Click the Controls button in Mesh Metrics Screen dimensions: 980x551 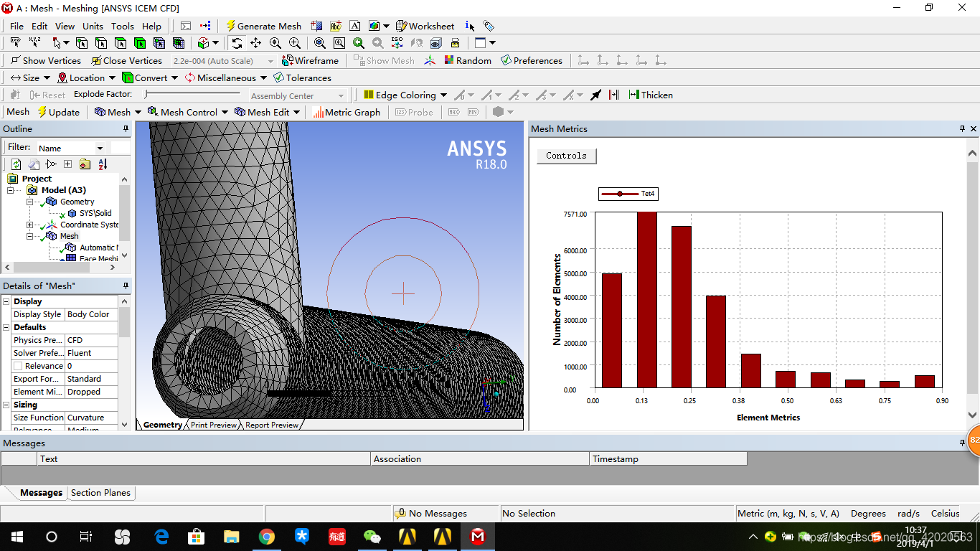(566, 155)
